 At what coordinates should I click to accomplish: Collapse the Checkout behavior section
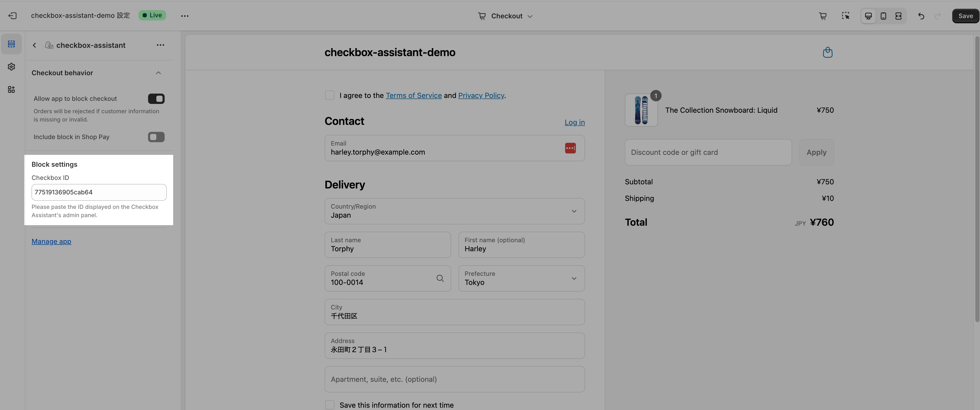point(158,73)
